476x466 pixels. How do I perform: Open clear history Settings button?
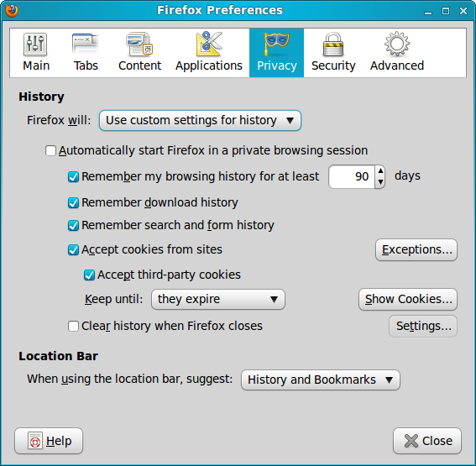click(x=423, y=327)
